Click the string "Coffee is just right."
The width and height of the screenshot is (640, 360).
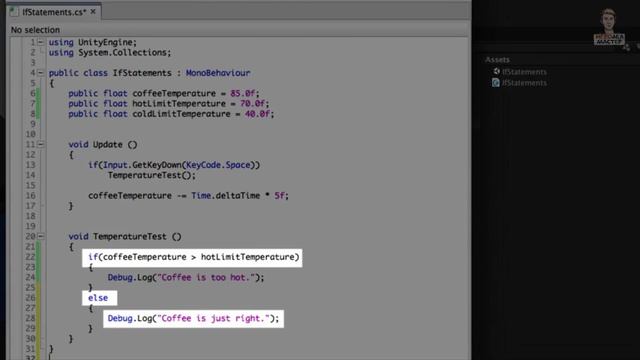[x=213, y=318]
